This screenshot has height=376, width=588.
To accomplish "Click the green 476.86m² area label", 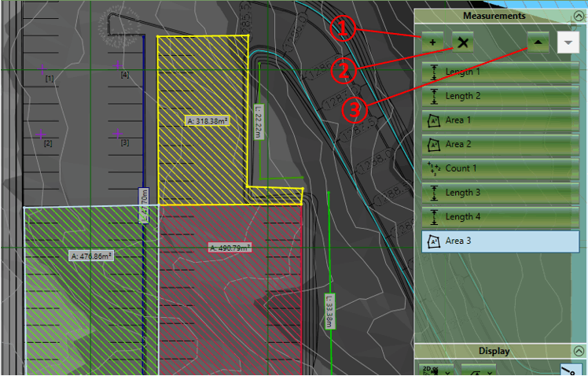I will (x=90, y=256).
